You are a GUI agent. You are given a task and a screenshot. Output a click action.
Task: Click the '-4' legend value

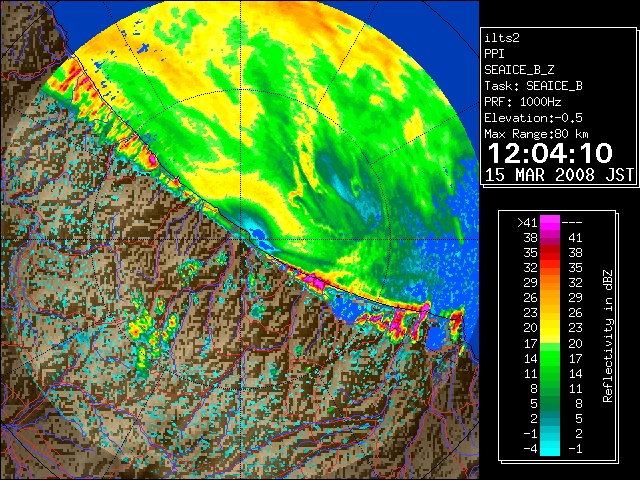(x=530, y=449)
